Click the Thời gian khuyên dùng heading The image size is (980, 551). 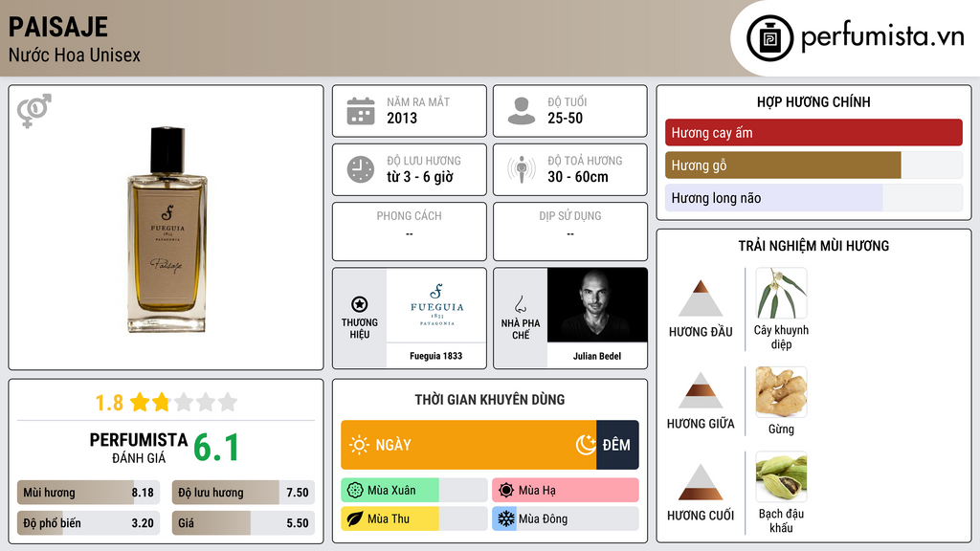point(490,400)
